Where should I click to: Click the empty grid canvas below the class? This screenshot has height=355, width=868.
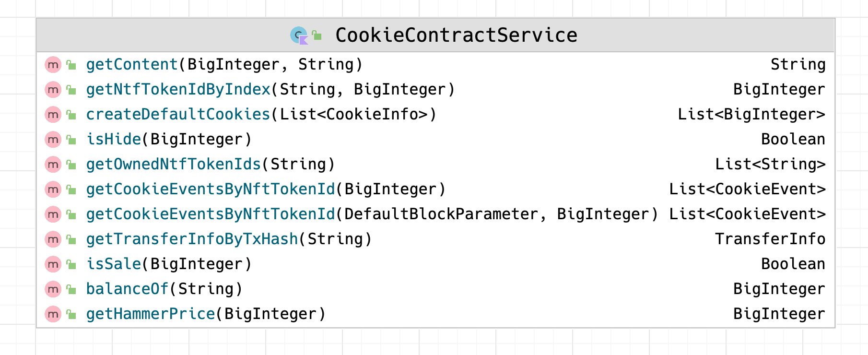click(432, 342)
